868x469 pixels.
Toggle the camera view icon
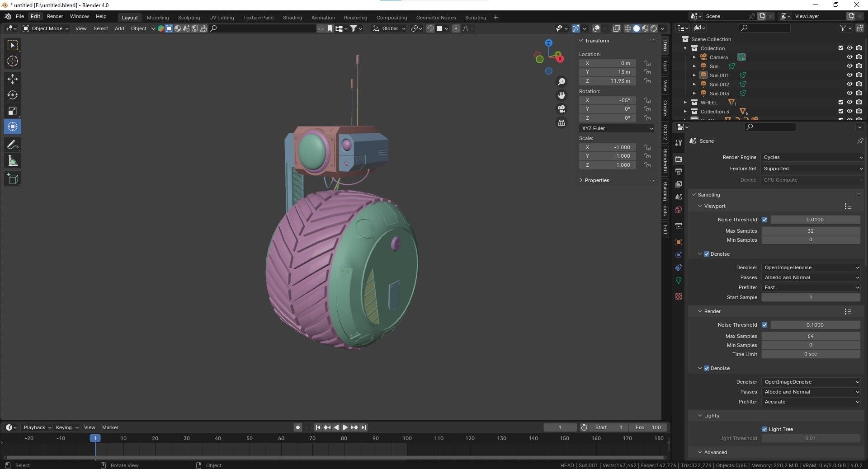click(561, 109)
